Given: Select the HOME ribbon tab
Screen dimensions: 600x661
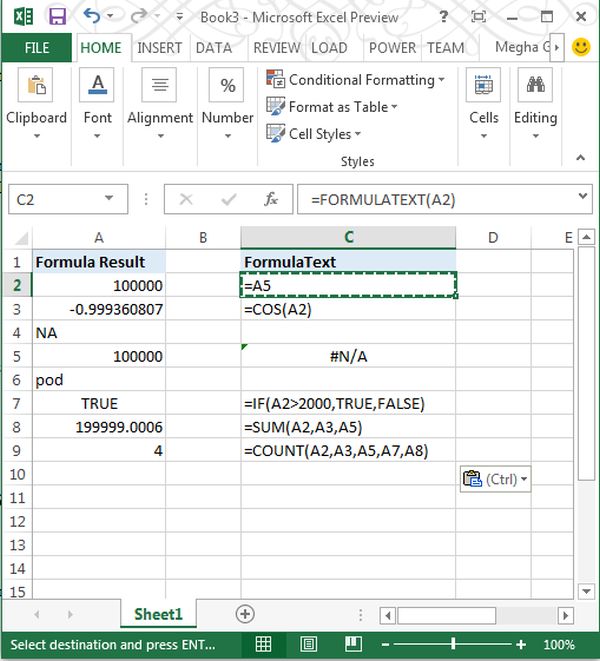Looking at the screenshot, I should tap(101, 48).
